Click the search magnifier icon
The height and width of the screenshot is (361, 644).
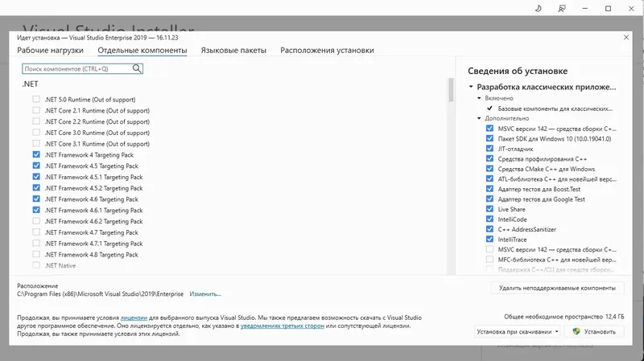[137, 68]
